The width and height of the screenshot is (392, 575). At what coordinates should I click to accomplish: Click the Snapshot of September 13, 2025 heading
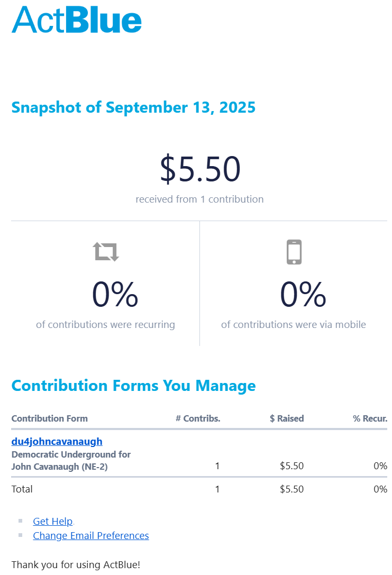(x=133, y=107)
